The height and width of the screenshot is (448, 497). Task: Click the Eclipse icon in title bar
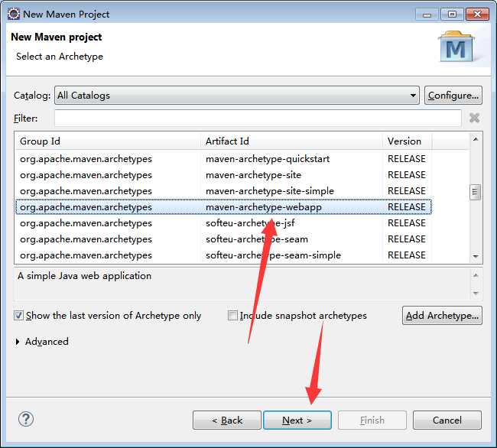pos(14,14)
